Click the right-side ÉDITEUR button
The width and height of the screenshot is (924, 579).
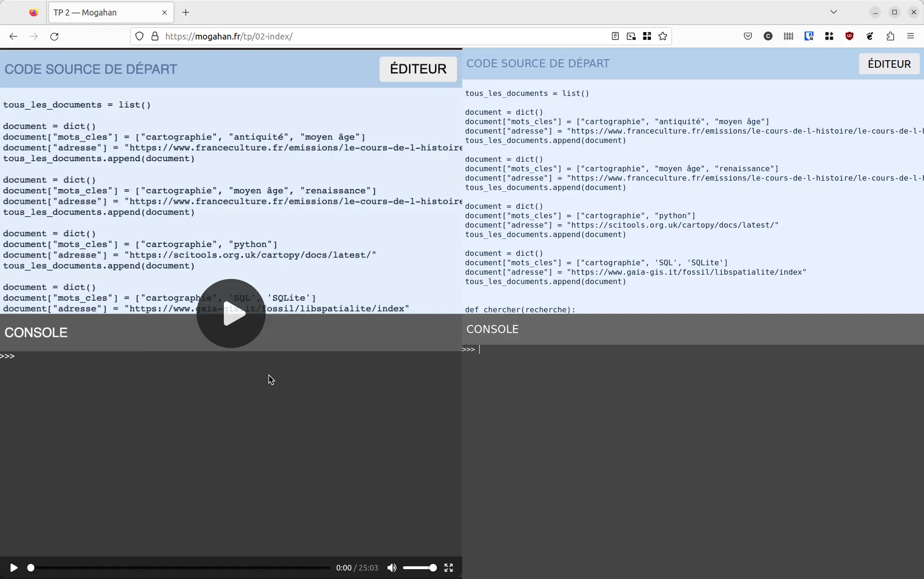click(x=889, y=64)
